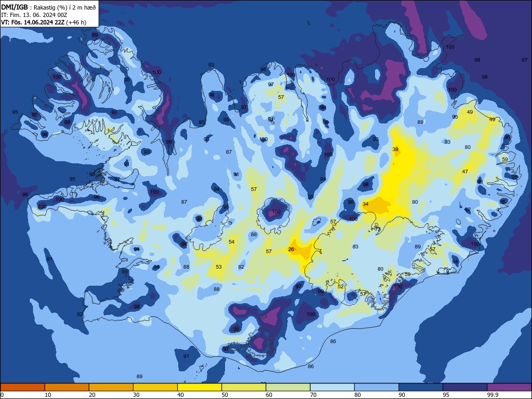Select the 20–30 legend color swatch
This screenshot has width=532, height=399.
111,387
